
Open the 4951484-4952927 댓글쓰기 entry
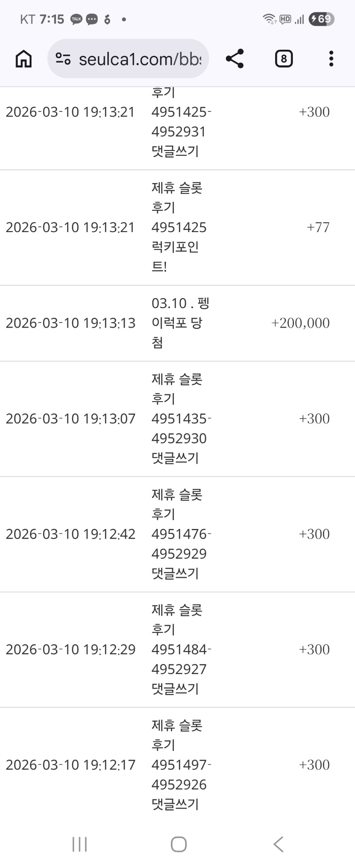click(181, 650)
